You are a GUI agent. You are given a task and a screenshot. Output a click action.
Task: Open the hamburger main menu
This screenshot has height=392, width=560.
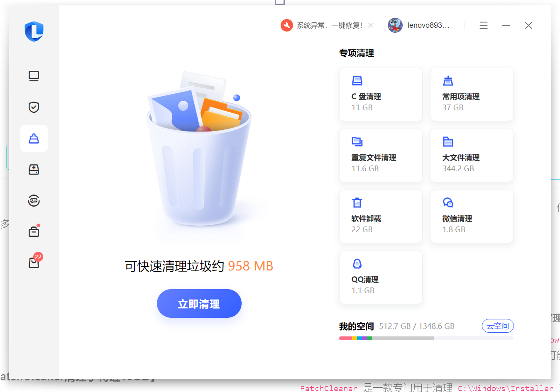coord(483,25)
